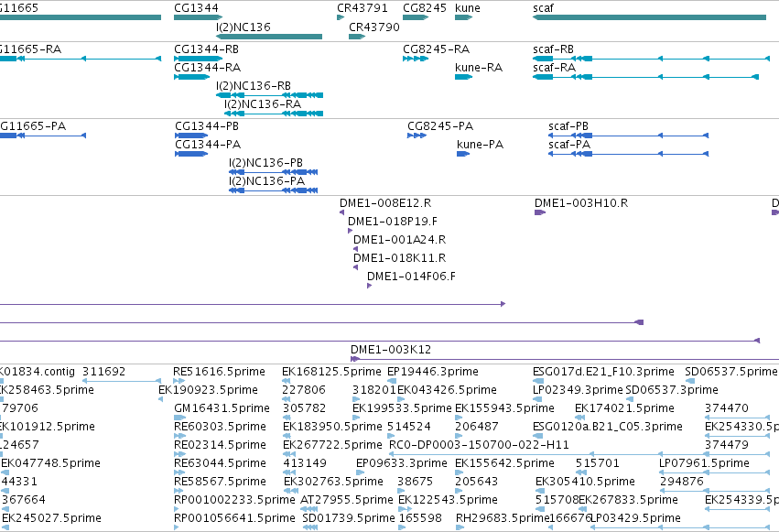
Task: Click EST EK155943.5prime
Action: (x=459, y=418)
